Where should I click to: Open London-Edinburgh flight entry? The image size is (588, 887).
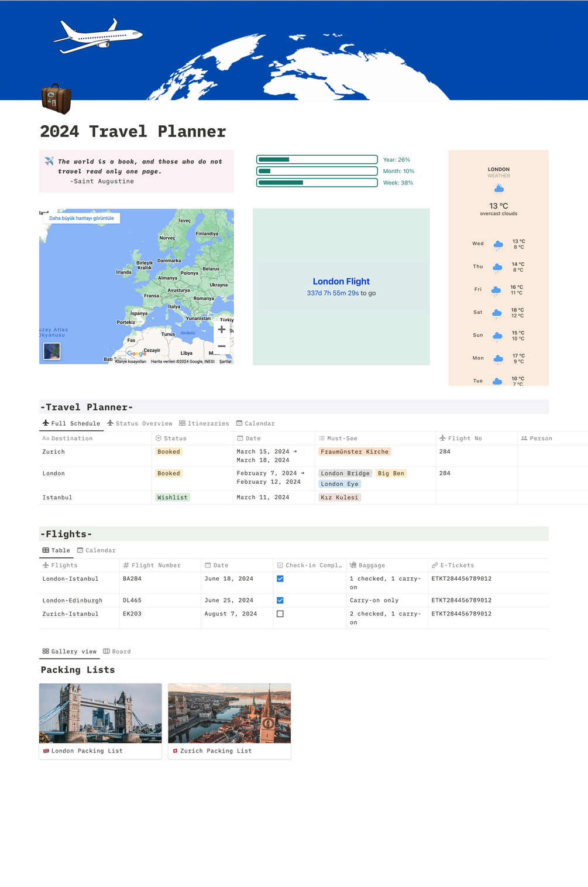point(72,601)
